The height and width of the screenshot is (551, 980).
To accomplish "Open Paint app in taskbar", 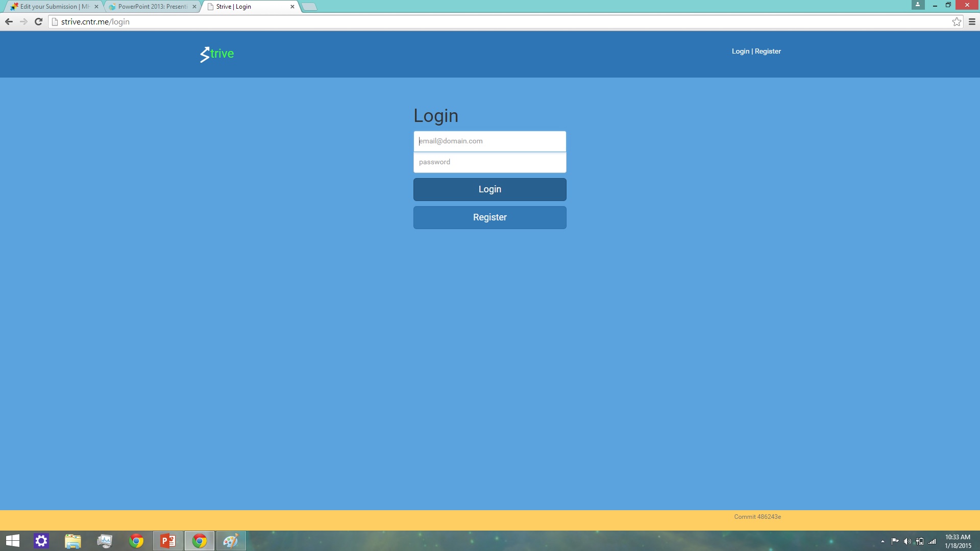I will click(231, 541).
